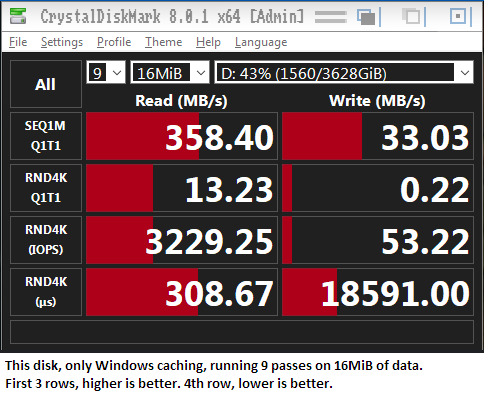Image resolution: width=494 pixels, height=402 pixels.
Task: Select the SEQ1M write result 33.03
Action: [x=378, y=136]
